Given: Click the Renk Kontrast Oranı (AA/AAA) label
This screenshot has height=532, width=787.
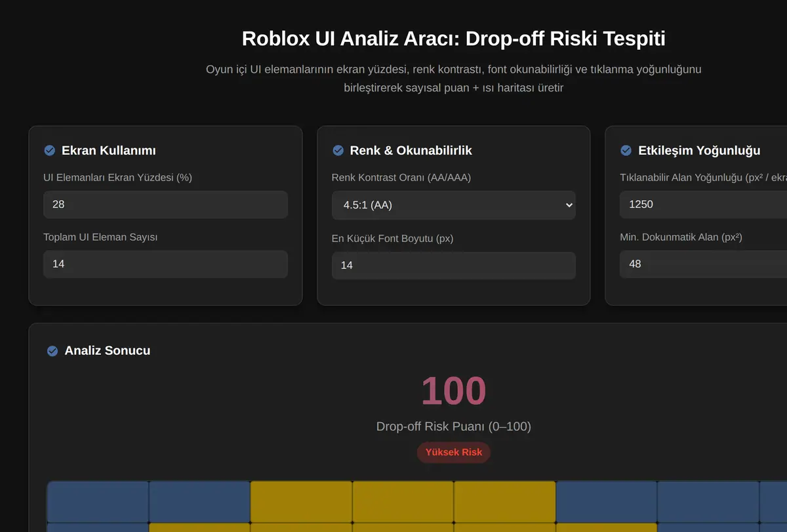Looking at the screenshot, I should coord(401,178).
